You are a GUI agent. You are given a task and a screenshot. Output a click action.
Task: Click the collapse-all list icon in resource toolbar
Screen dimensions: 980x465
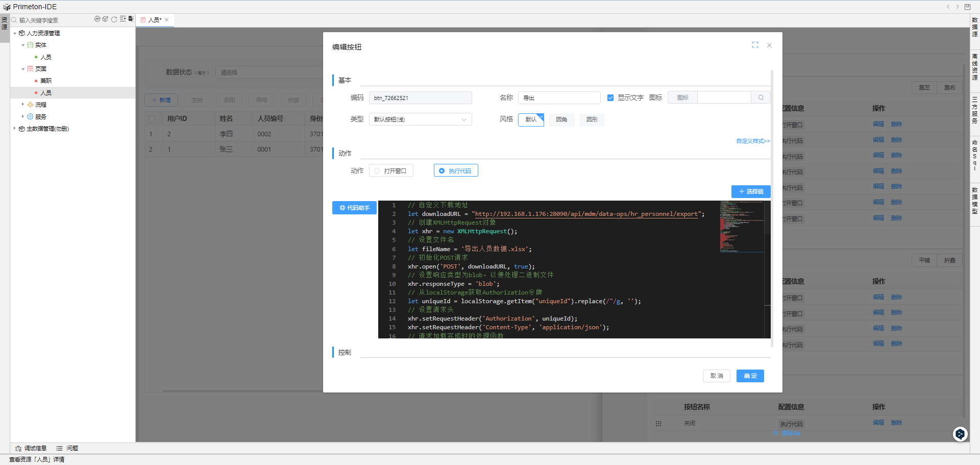(x=122, y=19)
